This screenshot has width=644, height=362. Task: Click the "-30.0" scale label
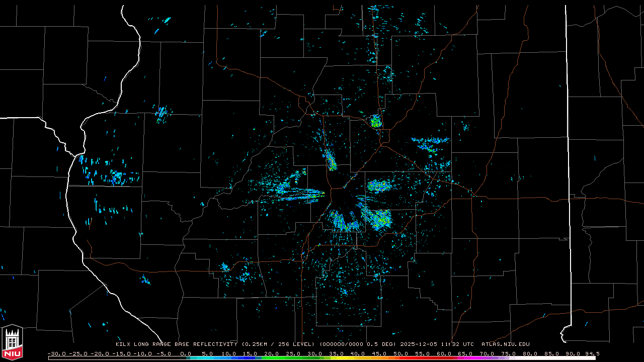pos(56,353)
